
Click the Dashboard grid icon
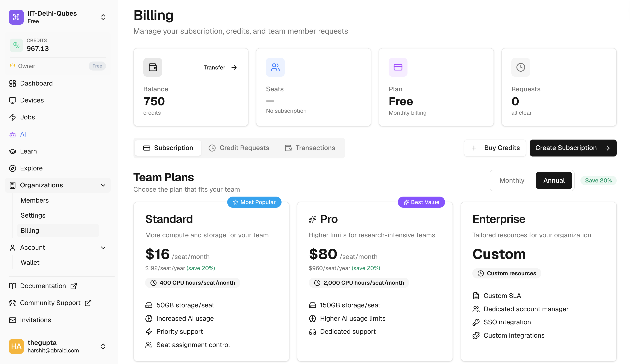coord(12,83)
